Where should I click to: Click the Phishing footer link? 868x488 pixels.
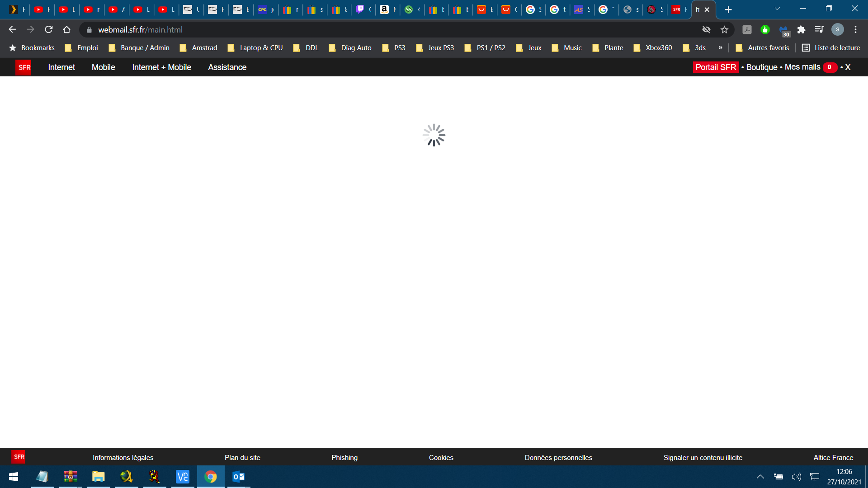tap(344, 457)
